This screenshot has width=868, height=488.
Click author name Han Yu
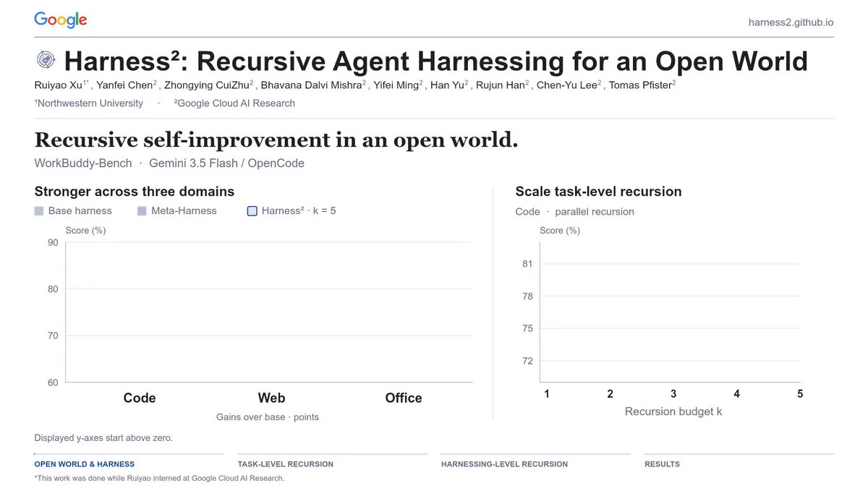coord(446,85)
